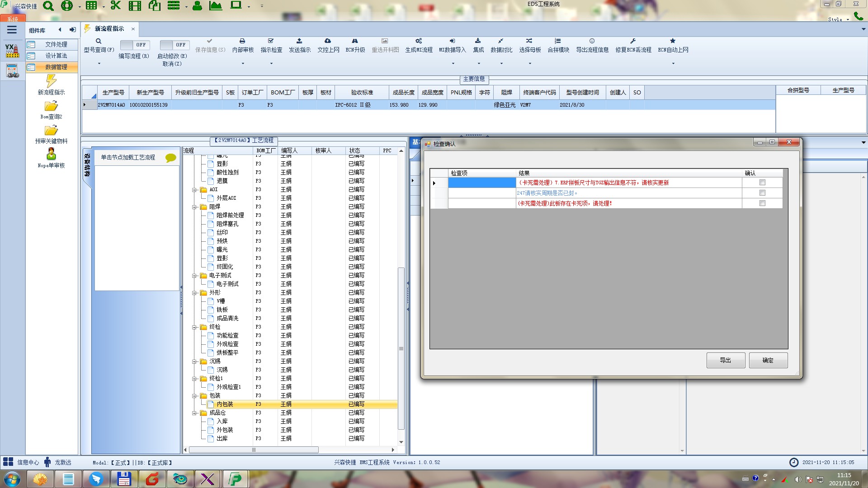868x488 pixels.
Task: Collapse the 阻焊 tree folder
Action: 195,207
